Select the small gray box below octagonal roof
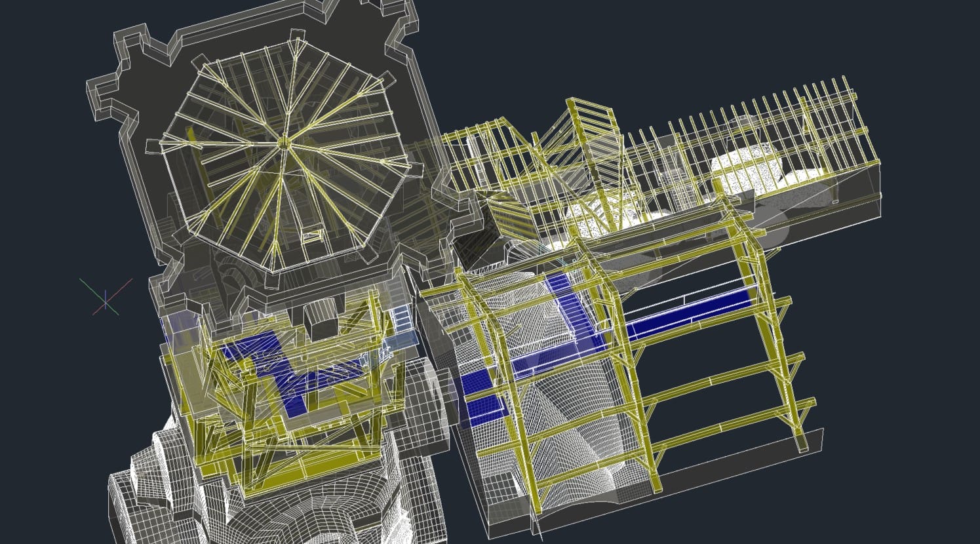 (322, 320)
